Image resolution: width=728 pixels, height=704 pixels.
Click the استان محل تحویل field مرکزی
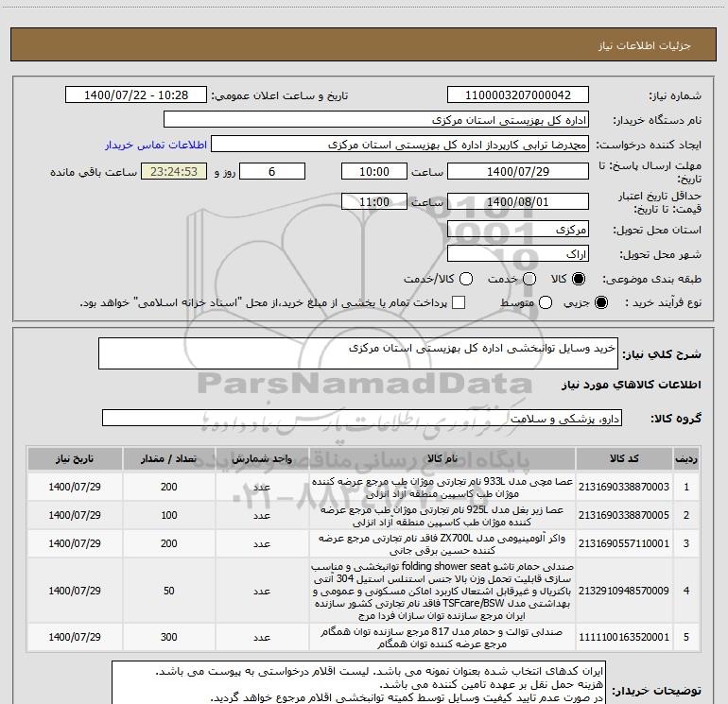[x=518, y=230]
